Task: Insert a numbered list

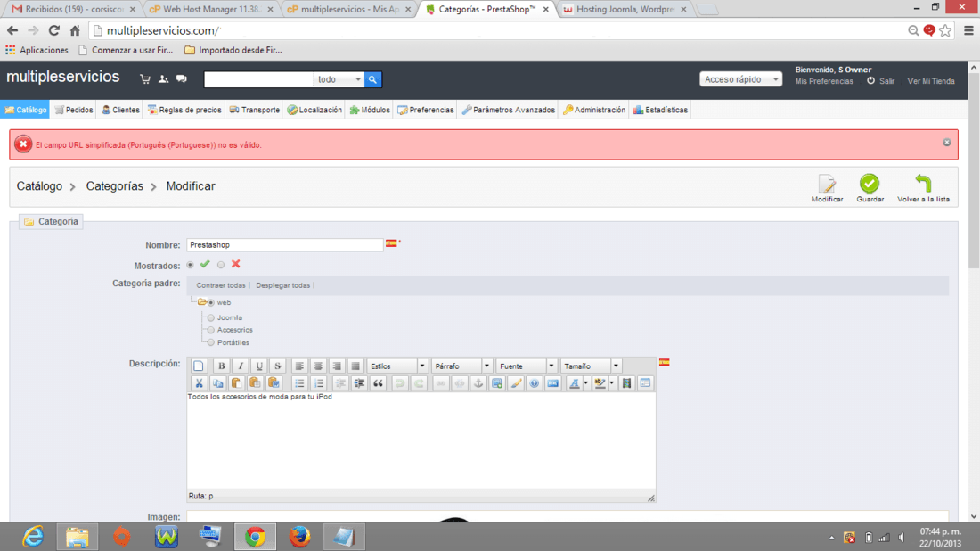Action: pos(319,383)
